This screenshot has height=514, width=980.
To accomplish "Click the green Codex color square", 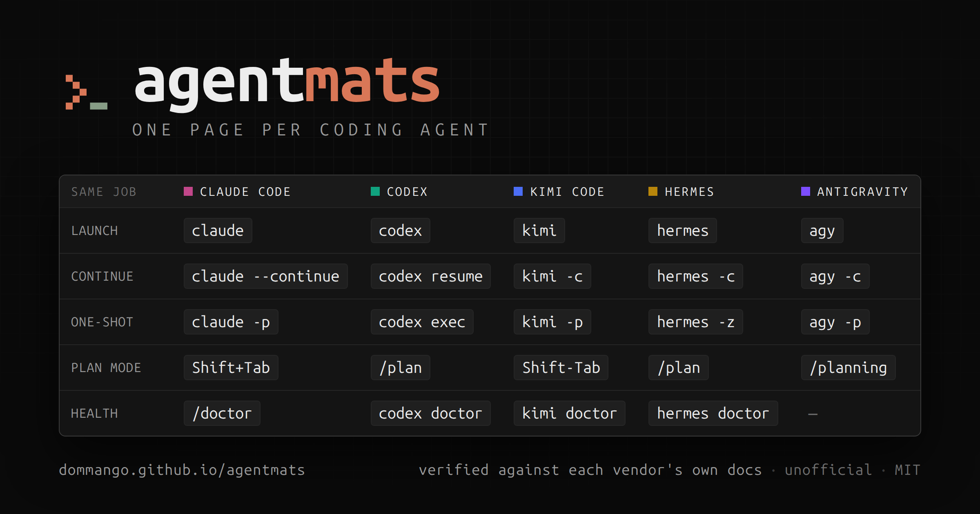I will 375,191.
